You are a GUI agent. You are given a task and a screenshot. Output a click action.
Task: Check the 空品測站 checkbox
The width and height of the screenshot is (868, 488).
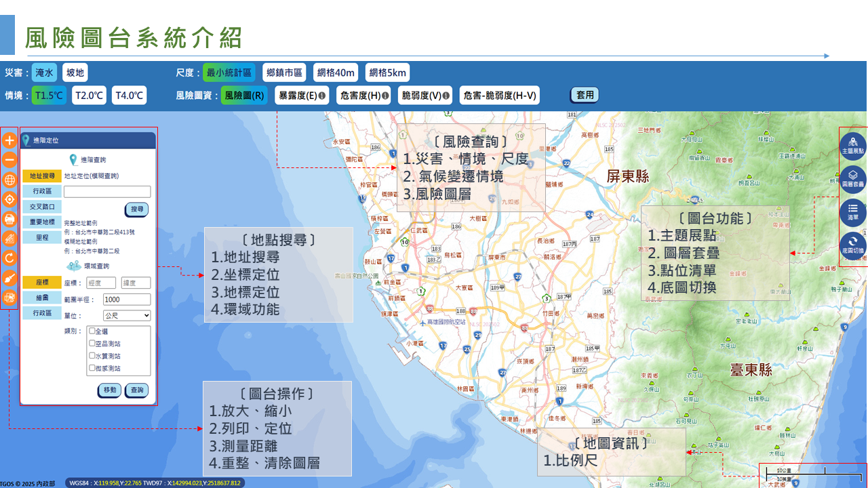92,344
